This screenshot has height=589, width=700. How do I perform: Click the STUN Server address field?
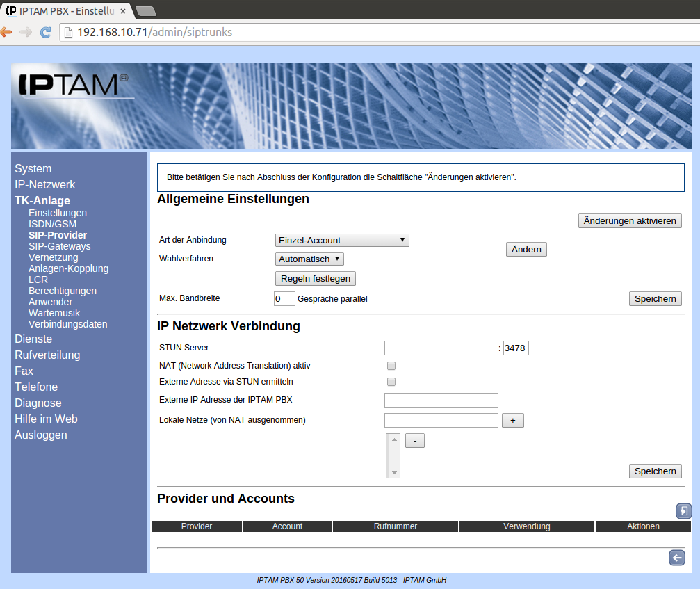tap(441, 348)
